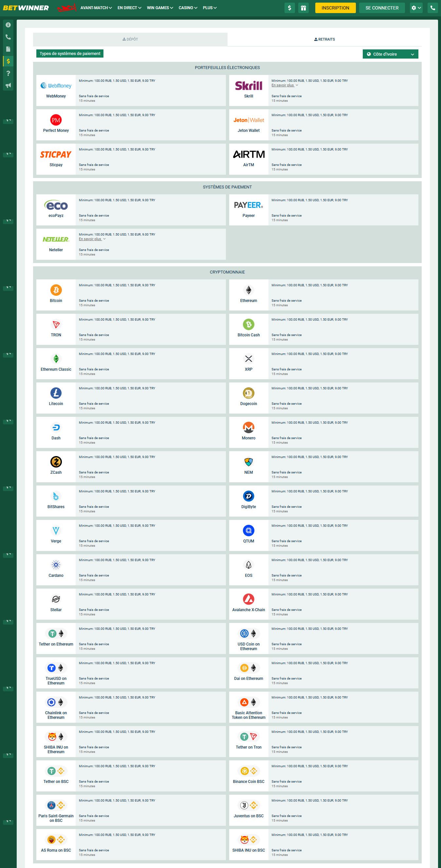Open the CASINO menu item

pyautogui.click(x=188, y=8)
